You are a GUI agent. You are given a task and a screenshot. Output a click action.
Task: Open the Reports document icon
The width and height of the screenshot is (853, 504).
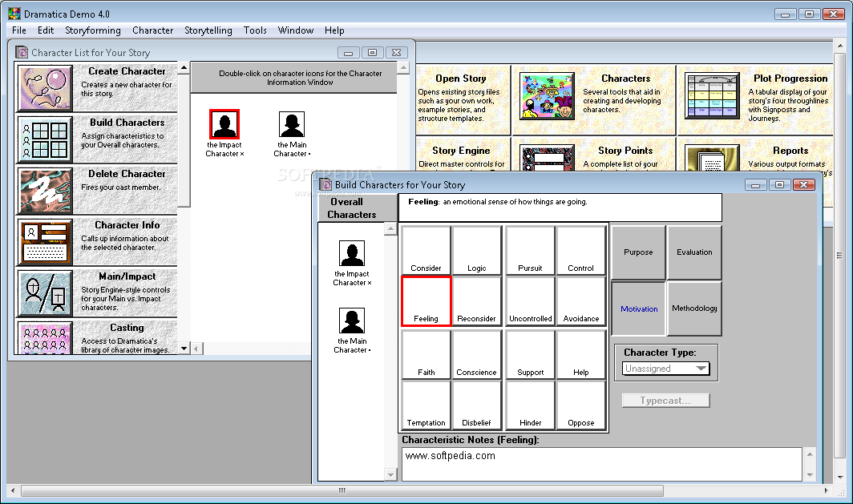pyautogui.click(x=712, y=158)
